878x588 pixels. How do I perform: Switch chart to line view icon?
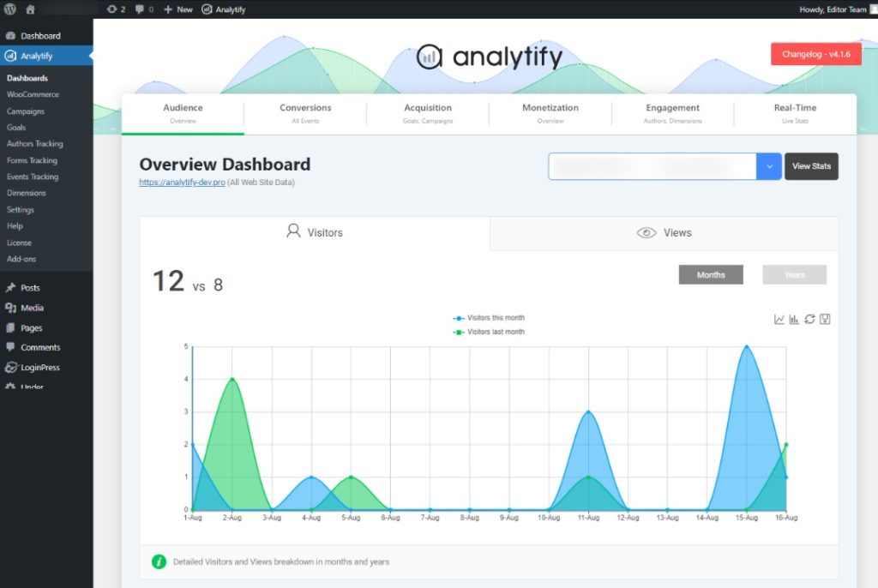coord(779,319)
